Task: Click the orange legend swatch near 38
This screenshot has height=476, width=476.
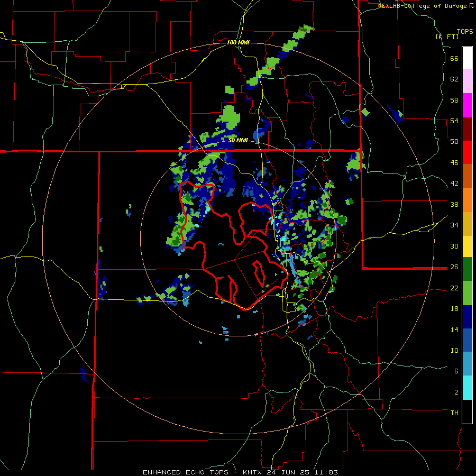Action: coord(467,200)
